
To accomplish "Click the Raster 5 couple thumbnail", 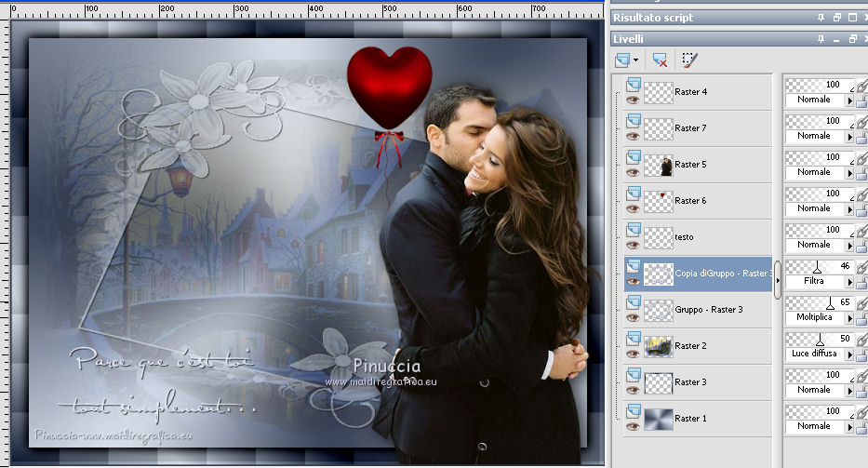I will coord(658,165).
